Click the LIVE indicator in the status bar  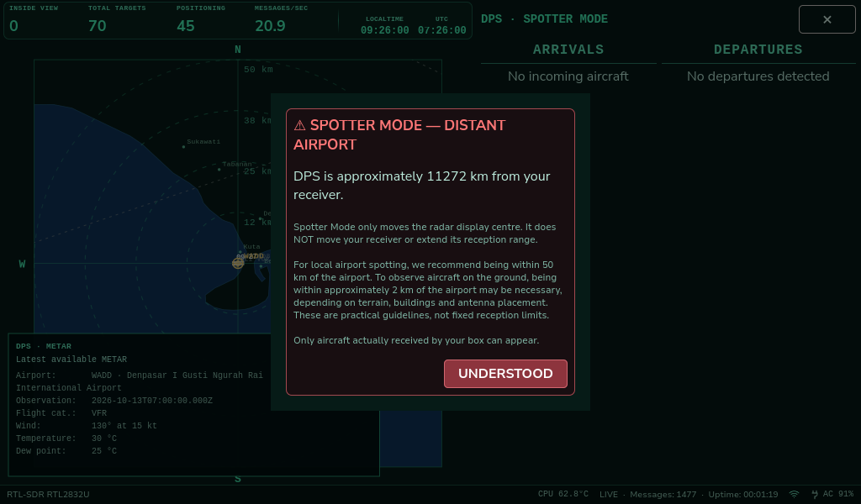(x=609, y=494)
